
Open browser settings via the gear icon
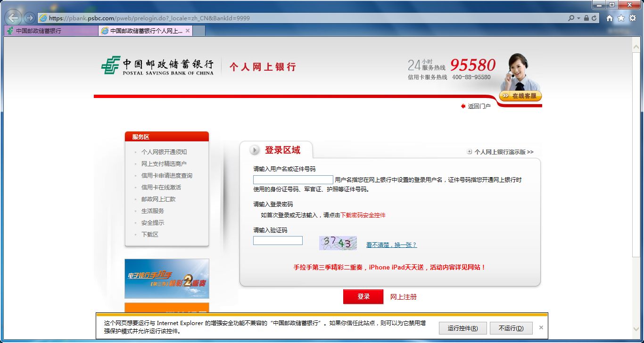(632, 17)
